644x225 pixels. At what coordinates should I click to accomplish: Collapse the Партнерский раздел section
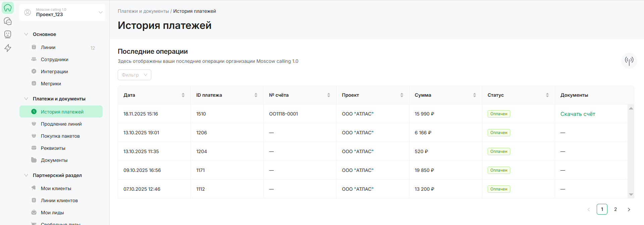coord(26,175)
